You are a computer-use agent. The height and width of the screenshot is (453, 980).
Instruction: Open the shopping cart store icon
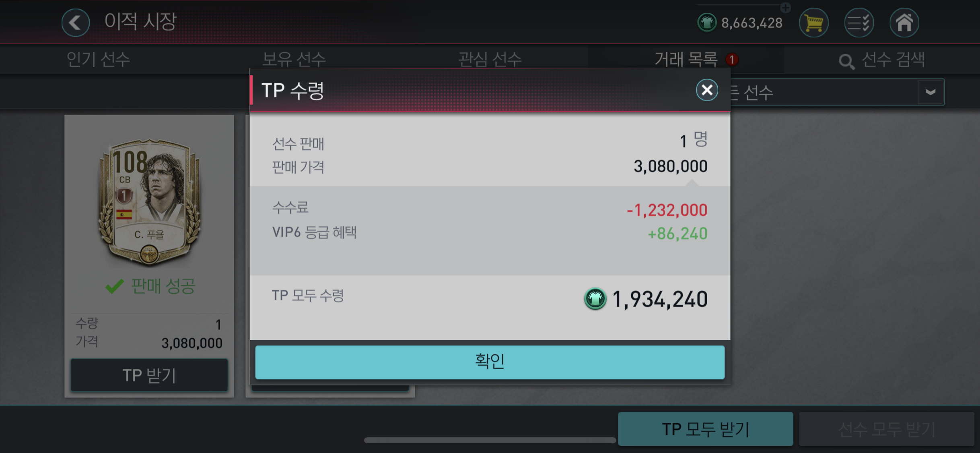(813, 23)
